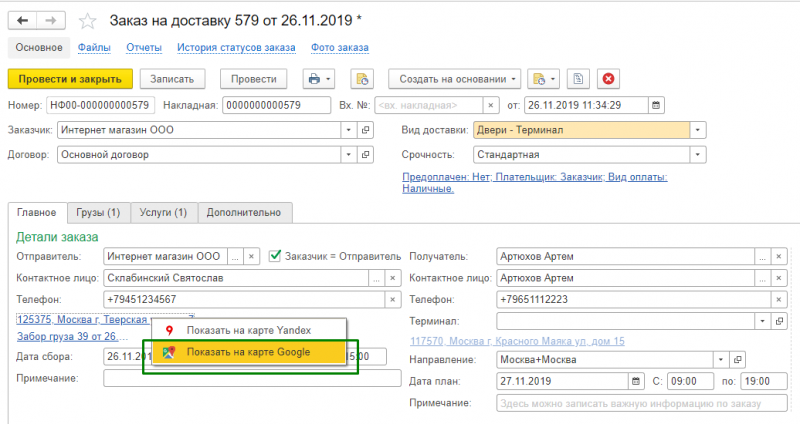Choose Показать на карте Yandex option

click(x=248, y=330)
